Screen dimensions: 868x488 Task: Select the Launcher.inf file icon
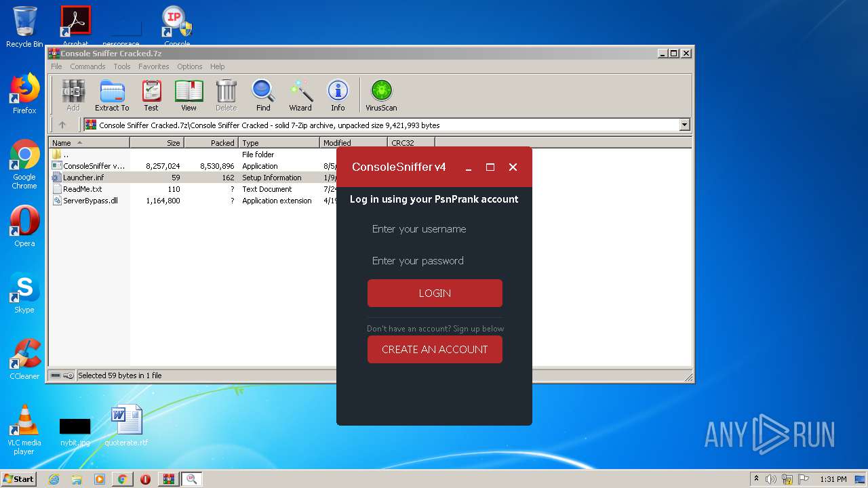pyautogui.click(x=56, y=178)
